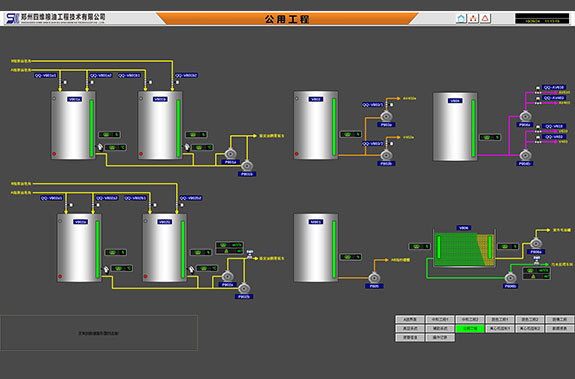Click the last button in the bottom navigation row
This screenshot has height=379, width=575.
440,338
